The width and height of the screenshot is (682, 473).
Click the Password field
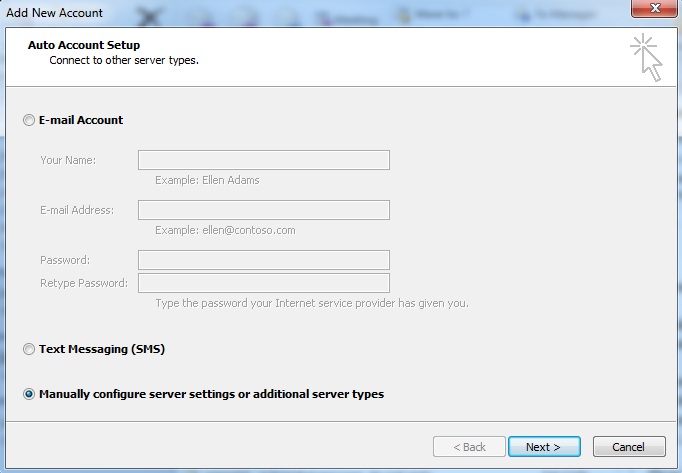263,260
